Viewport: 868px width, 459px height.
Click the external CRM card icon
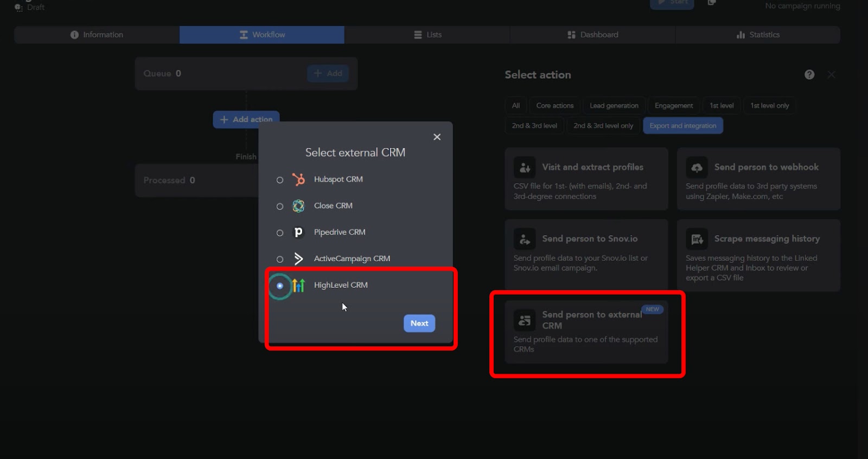[525, 321]
